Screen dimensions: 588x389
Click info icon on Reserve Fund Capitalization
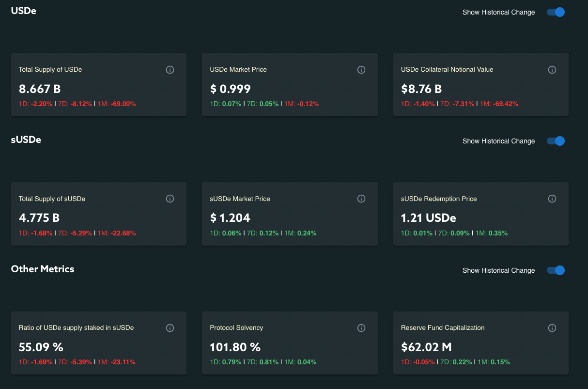pos(552,328)
